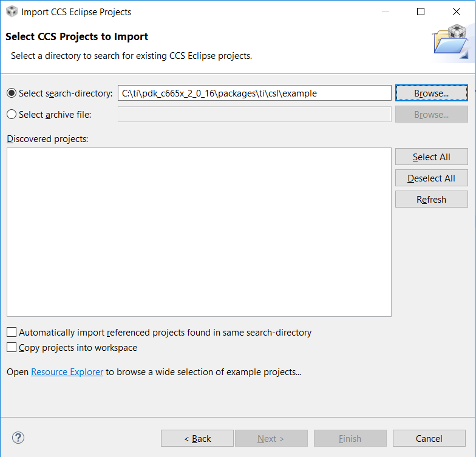Screen dimensions: 476x457
Task: Click inside the Discovered projects list
Action: [199, 232]
